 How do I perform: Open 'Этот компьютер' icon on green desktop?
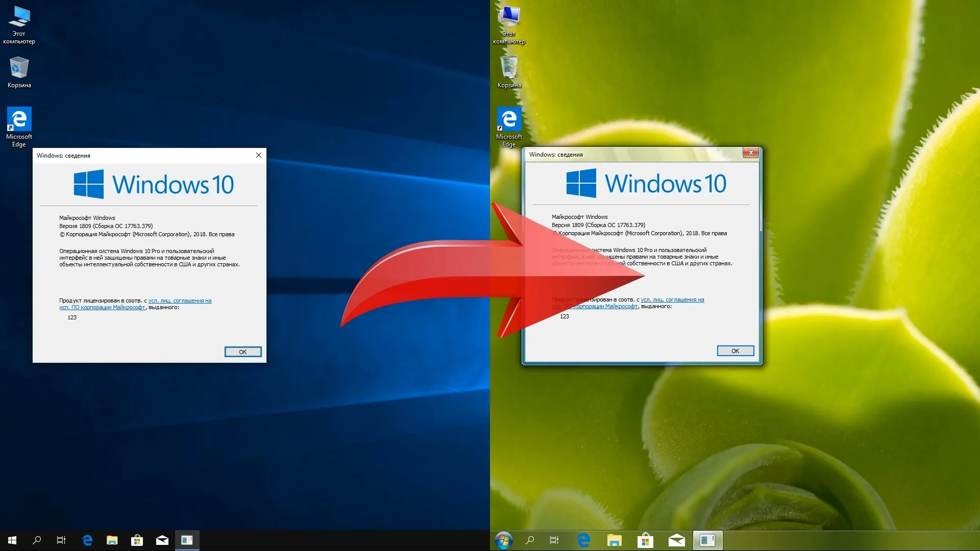click(509, 25)
